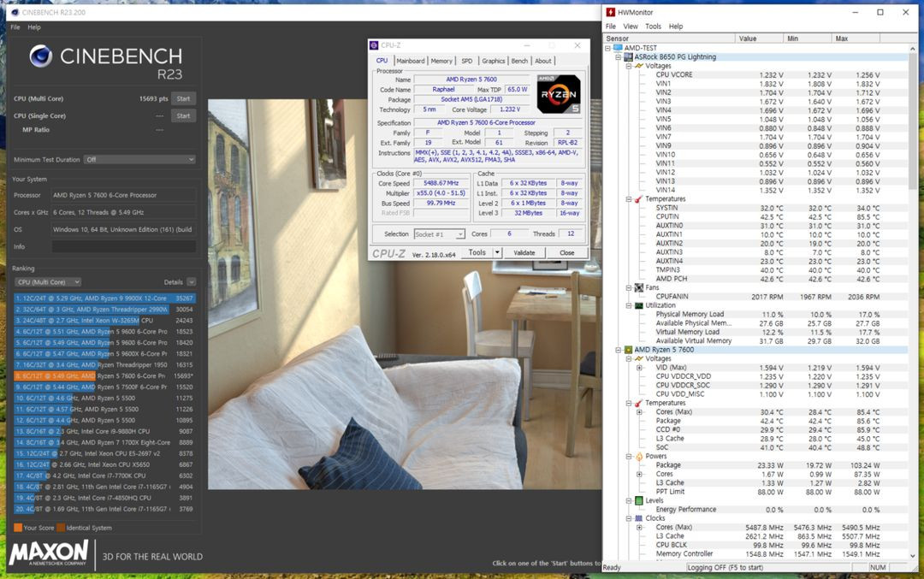Select the Memory Controller clock row
This screenshot has height=579, width=924.
[767, 553]
